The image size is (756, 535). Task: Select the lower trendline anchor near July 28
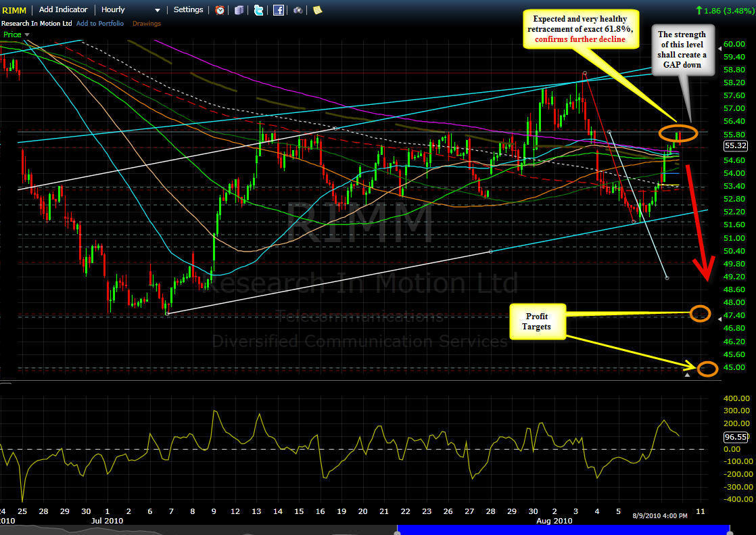tap(491, 252)
